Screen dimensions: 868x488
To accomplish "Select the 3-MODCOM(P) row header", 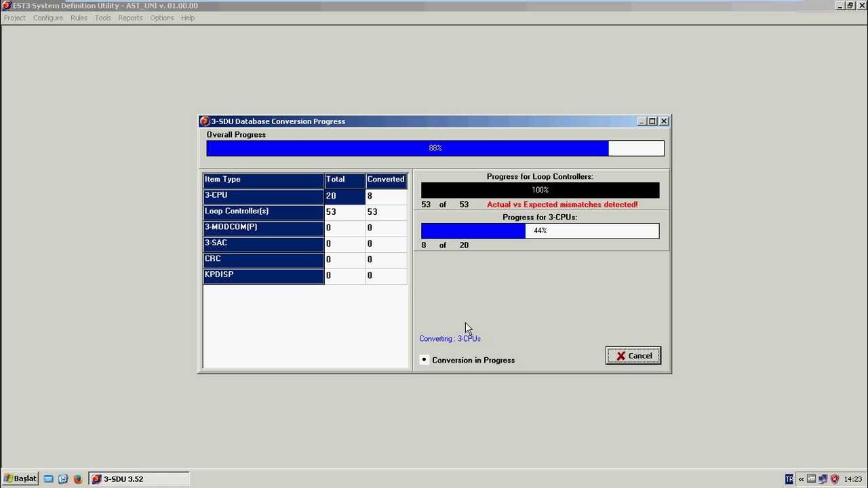I will [x=264, y=228].
